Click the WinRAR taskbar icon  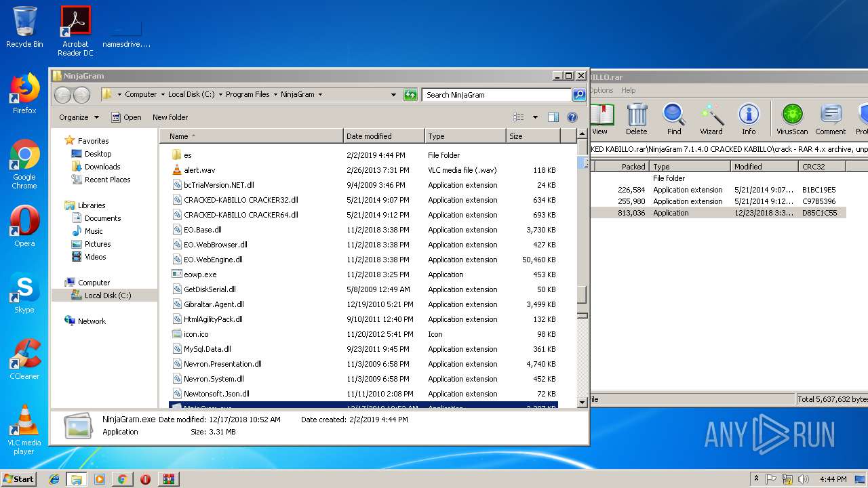pos(168,479)
